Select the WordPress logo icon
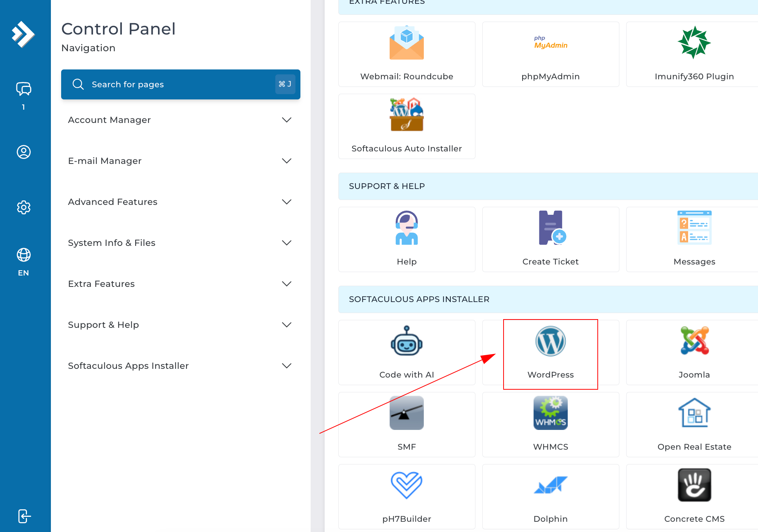758x532 pixels. tap(551, 341)
